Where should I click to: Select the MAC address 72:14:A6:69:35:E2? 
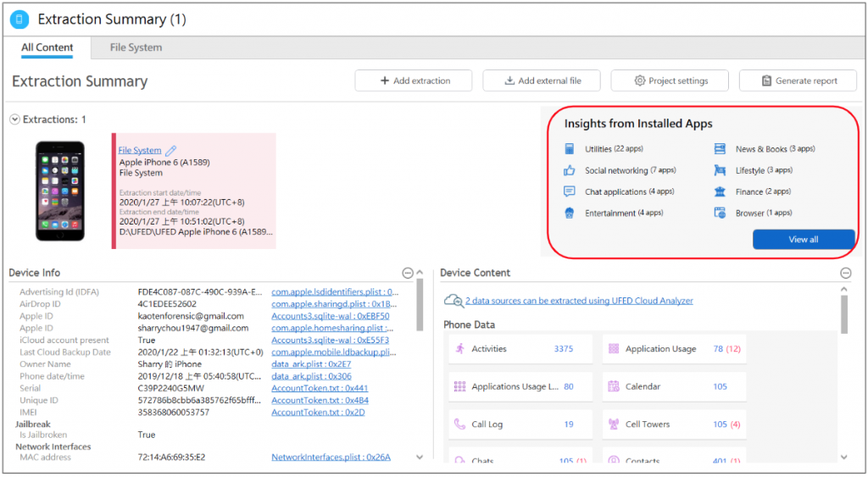tap(171, 457)
